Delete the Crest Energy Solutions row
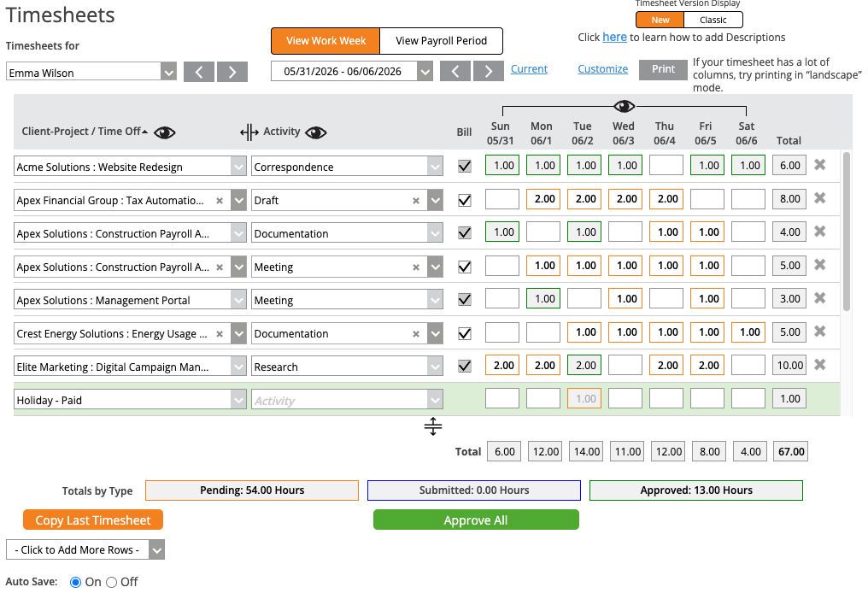This screenshot has height=593, width=868. point(820,332)
